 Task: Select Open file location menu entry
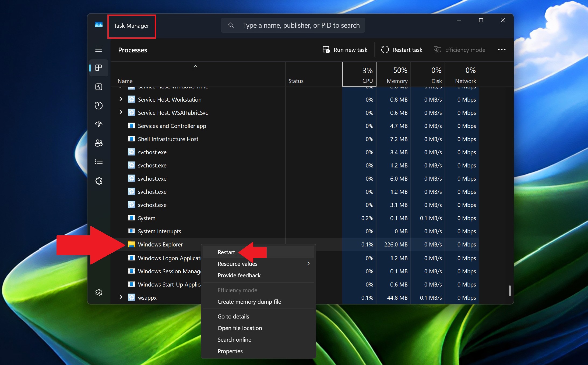(259, 328)
